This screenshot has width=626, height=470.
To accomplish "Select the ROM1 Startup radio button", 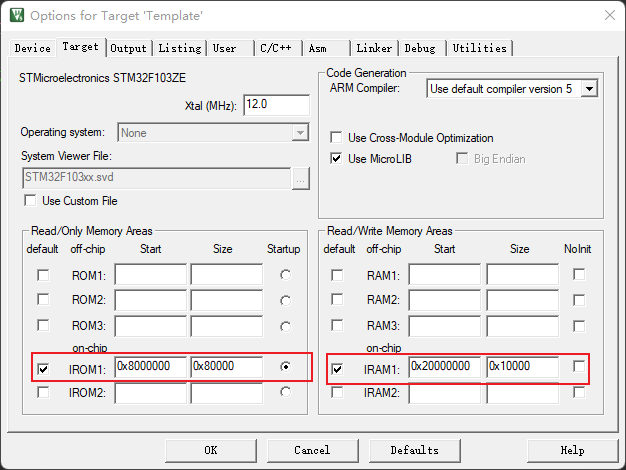I will 285,275.
